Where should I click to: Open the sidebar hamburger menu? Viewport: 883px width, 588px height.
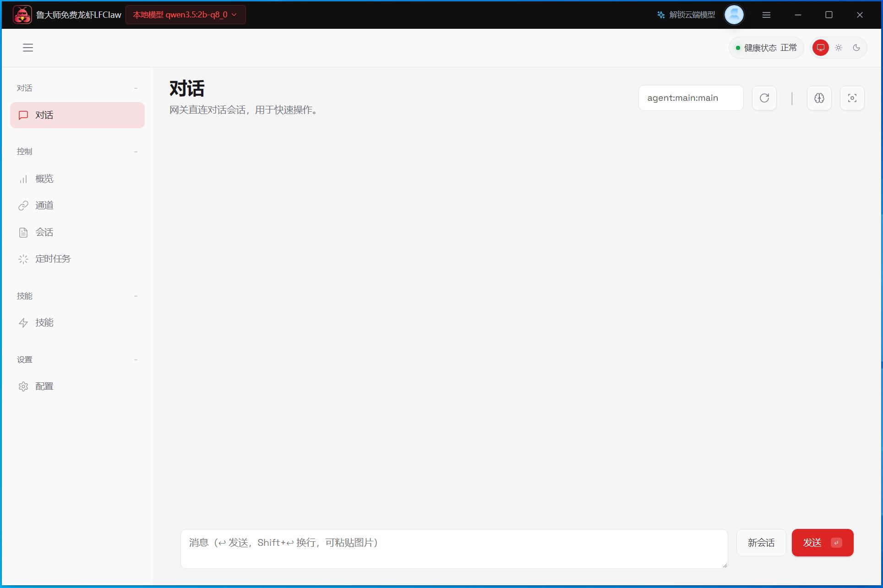coord(28,48)
